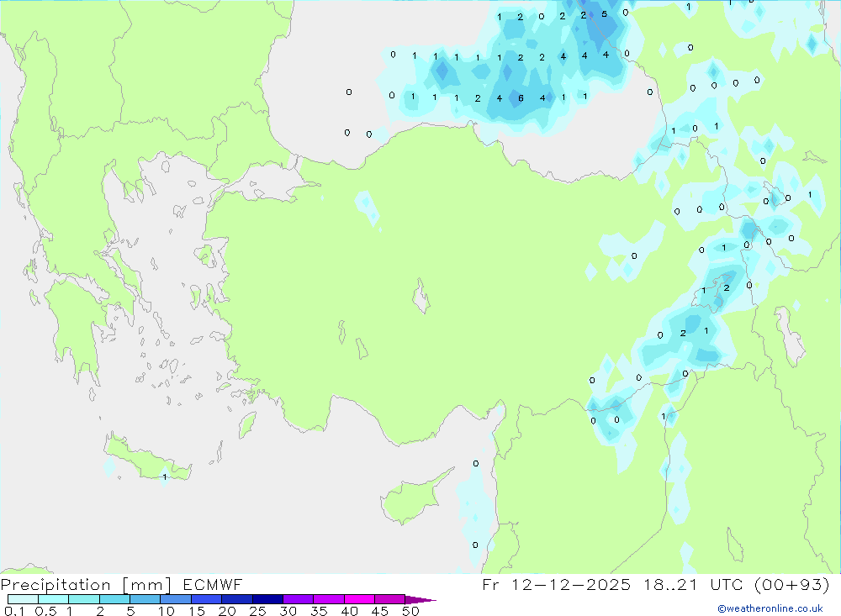Image resolution: width=841 pixels, height=616 pixels.
Task: Click the '25' legend scale label
Action: click(x=257, y=611)
